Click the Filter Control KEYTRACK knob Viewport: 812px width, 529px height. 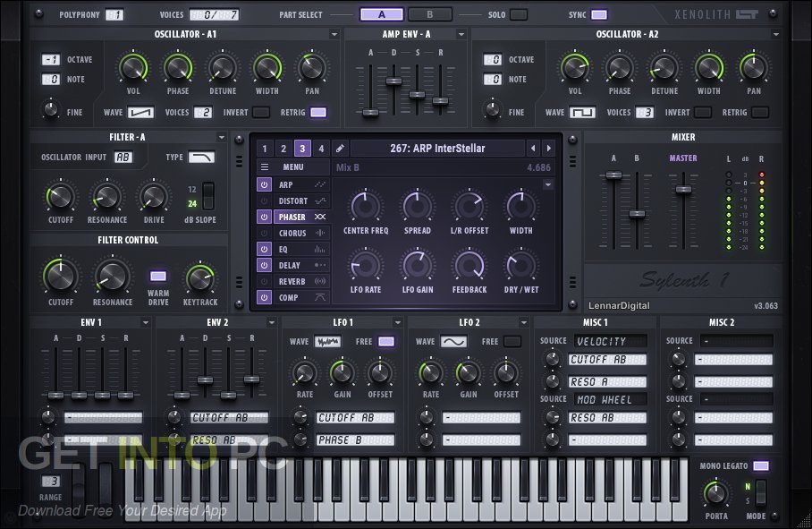point(200,278)
